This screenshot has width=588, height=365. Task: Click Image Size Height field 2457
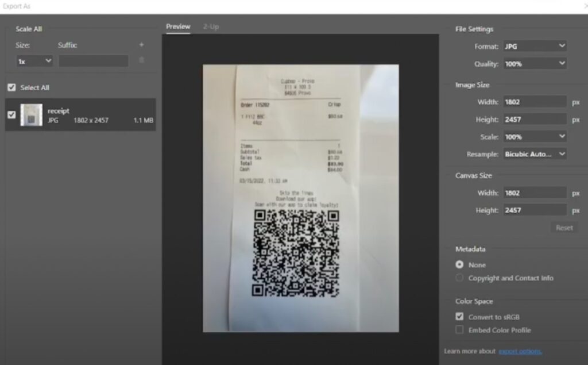(x=535, y=120)
